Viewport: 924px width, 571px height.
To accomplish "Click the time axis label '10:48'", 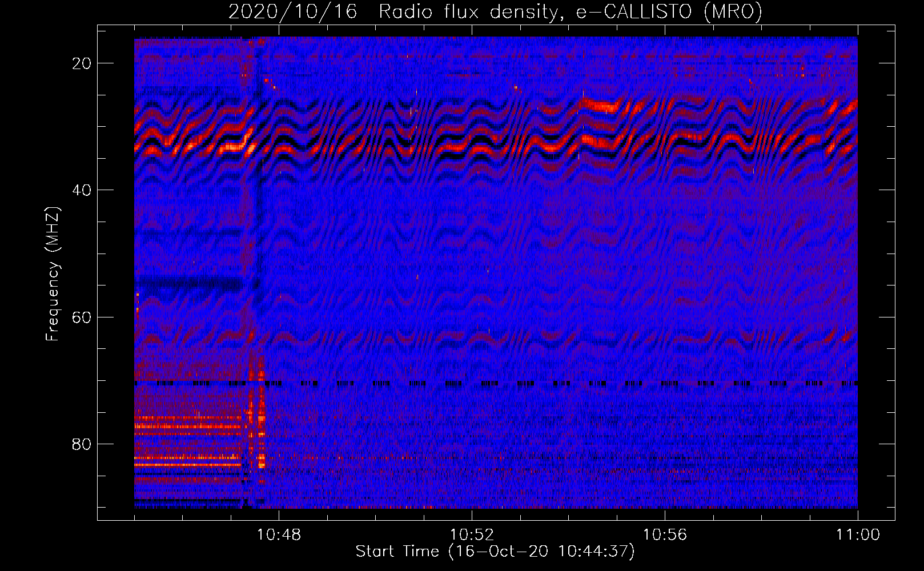I will [279, 535].
